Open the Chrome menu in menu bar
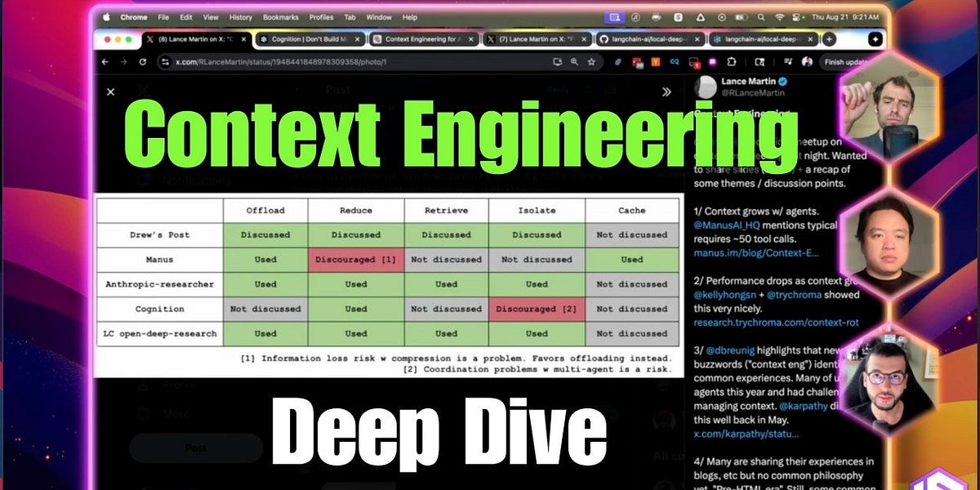Screen dimensions: 980x490 tap(133, 16)
